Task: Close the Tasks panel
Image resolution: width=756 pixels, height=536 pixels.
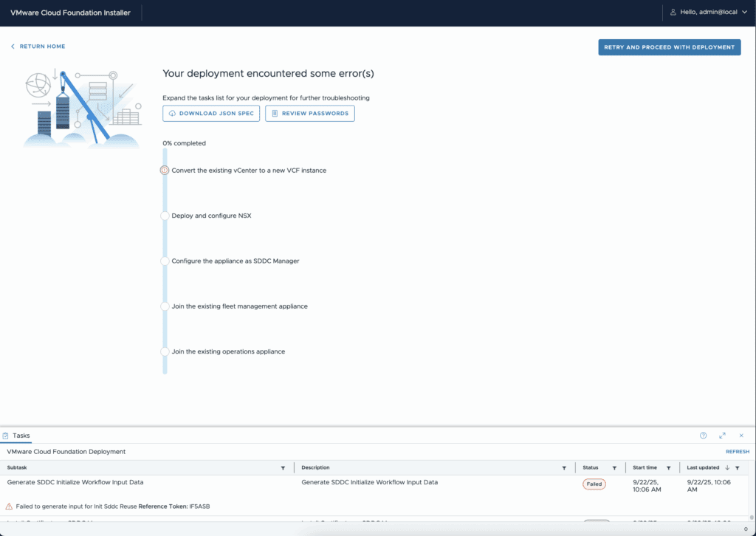Action: point(741,436)
